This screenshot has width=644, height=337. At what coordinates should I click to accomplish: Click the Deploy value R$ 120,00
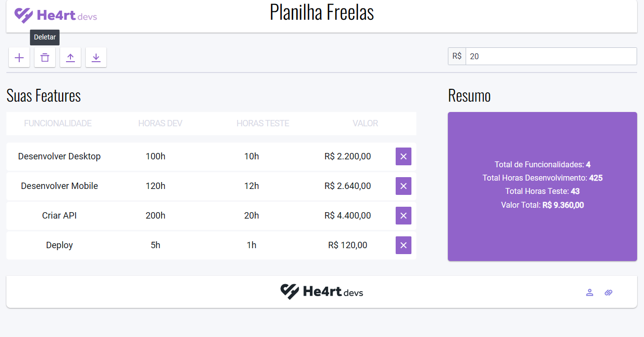[x=347, y=245]
